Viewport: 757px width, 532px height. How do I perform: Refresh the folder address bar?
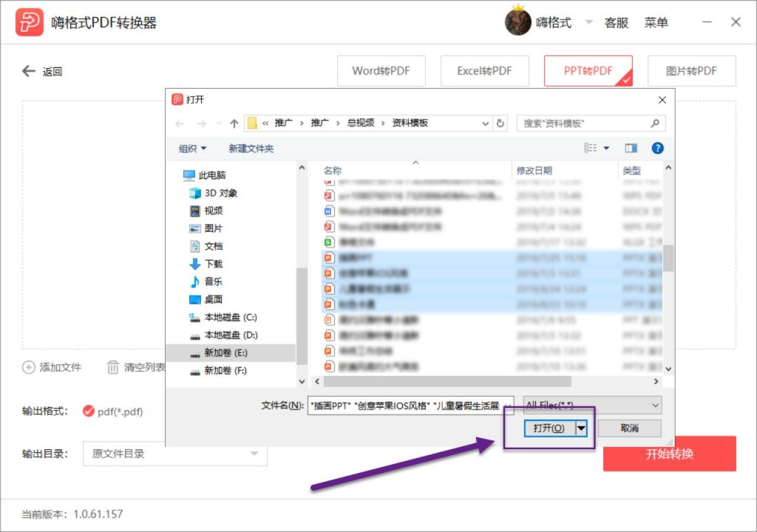tap(500, 123)
